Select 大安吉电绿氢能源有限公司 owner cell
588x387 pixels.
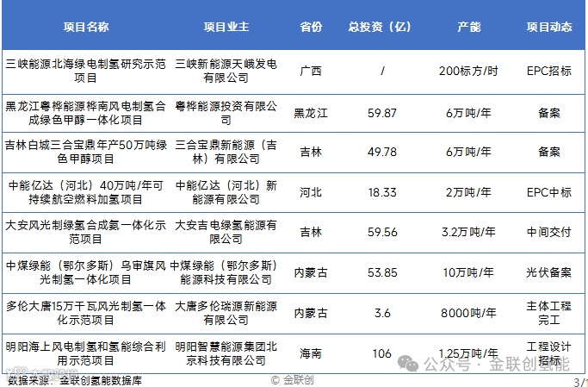click(x=226, y=232)
